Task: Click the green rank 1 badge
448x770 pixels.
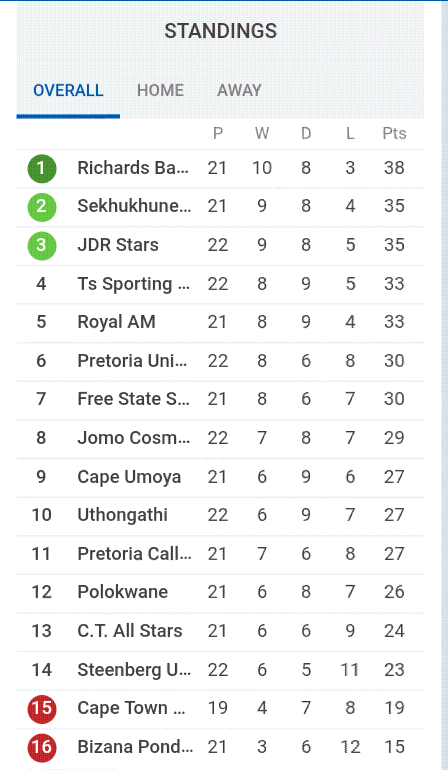Action: [x=42, y=168]
